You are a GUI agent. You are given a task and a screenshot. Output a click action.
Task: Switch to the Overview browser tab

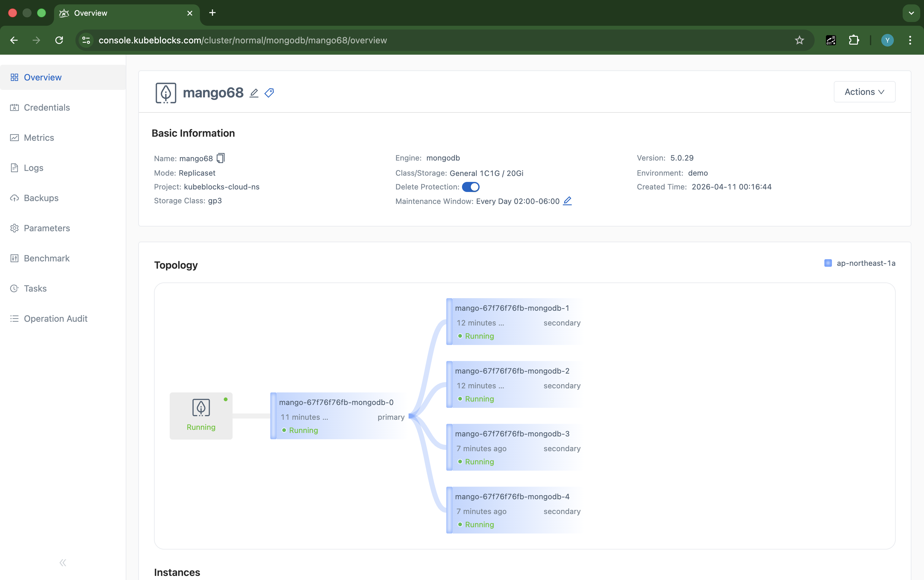tap(92, 13)
